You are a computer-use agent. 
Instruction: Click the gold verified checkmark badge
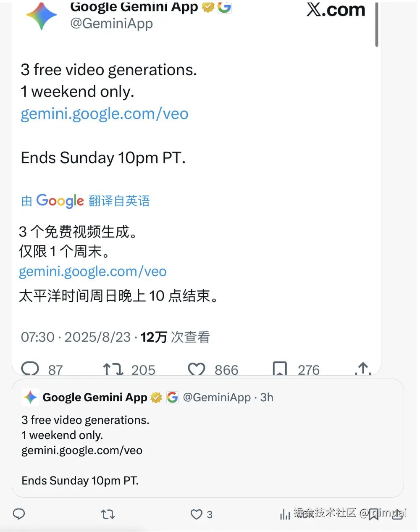207,7
